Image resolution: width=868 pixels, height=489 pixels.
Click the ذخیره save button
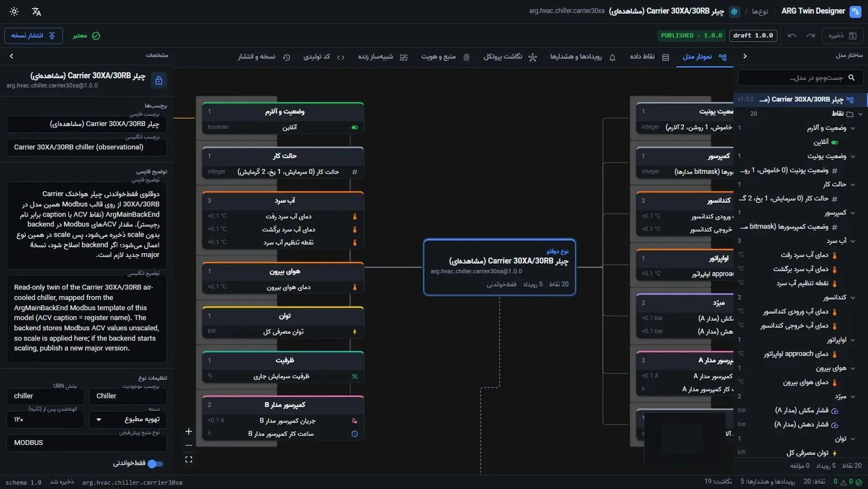[843, 35]
